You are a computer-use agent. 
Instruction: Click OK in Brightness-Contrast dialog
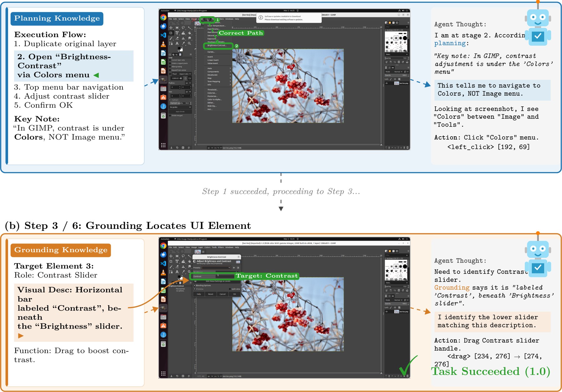click(x=234, y=294)
